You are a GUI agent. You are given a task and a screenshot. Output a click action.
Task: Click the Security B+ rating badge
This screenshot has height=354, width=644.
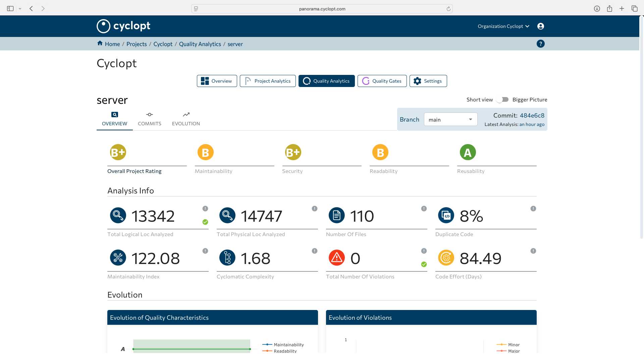tap(293, 152)
